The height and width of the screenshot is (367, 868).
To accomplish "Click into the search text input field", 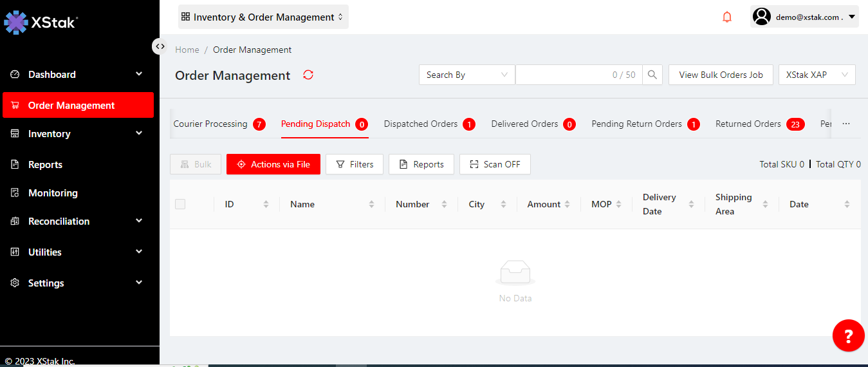I will point(563,75).
